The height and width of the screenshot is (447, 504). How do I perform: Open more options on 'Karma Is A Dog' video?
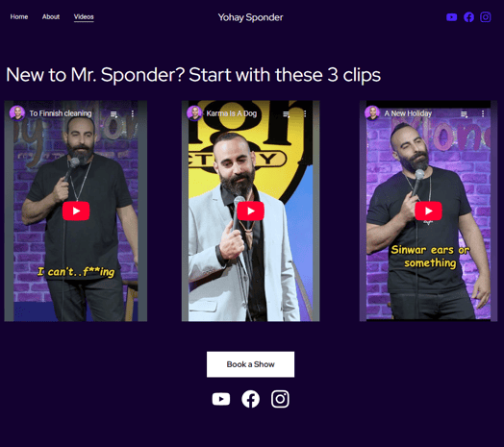point(305,113)
